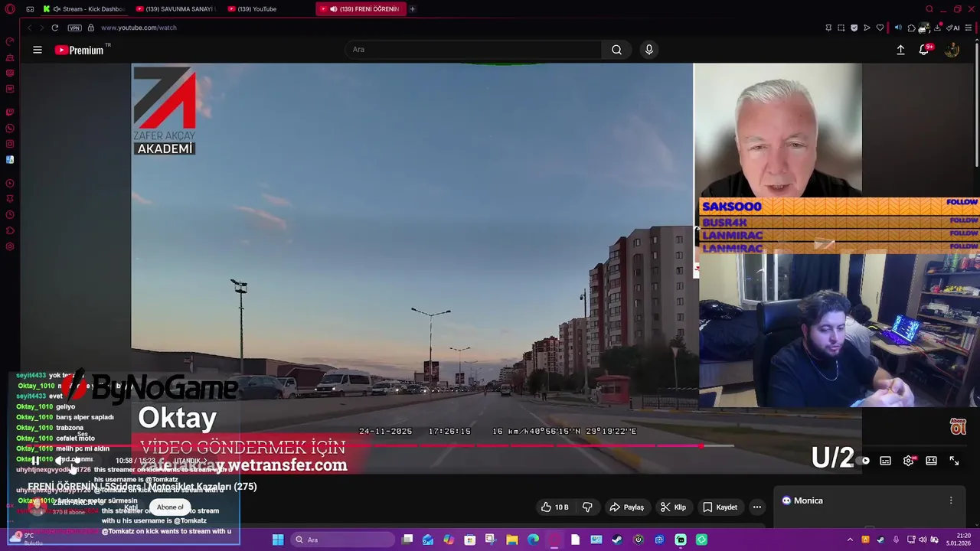
Task: Take a snapshot with Opera capture icon
Action: [841, 28]
